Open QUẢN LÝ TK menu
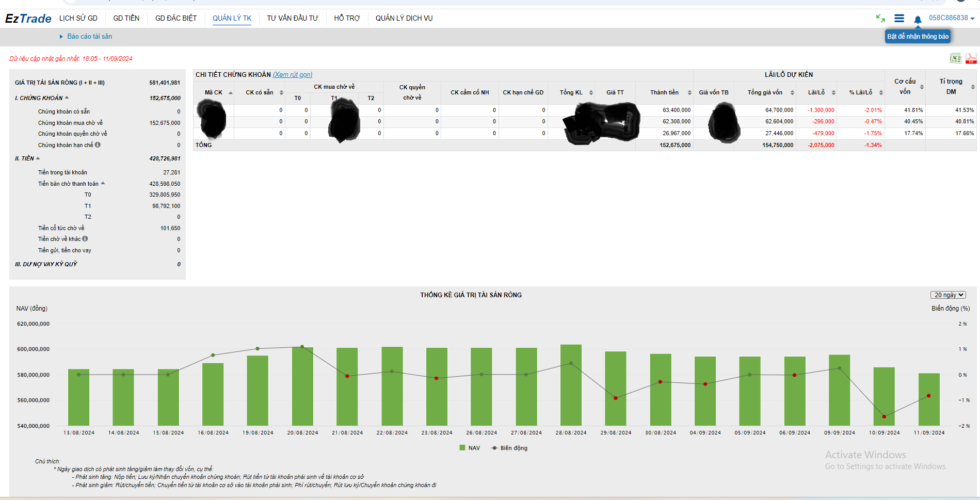This screenshot has height=500, width=980. coord(232,18)
